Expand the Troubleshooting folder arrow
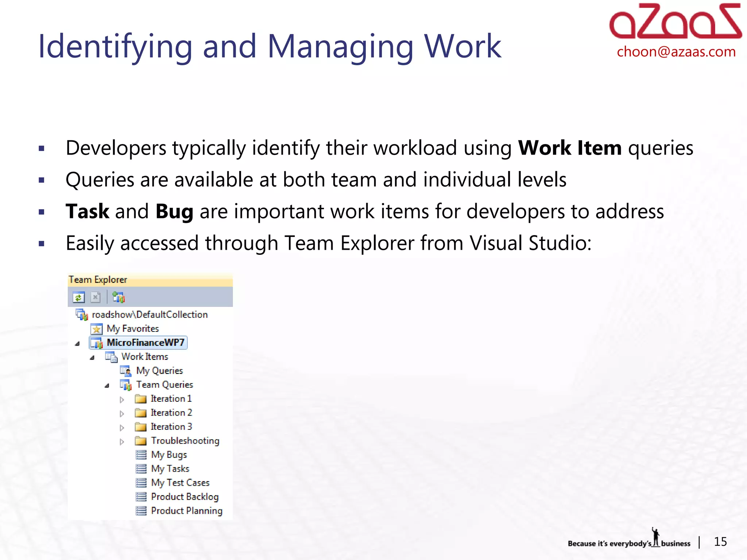 click(122, 442)
